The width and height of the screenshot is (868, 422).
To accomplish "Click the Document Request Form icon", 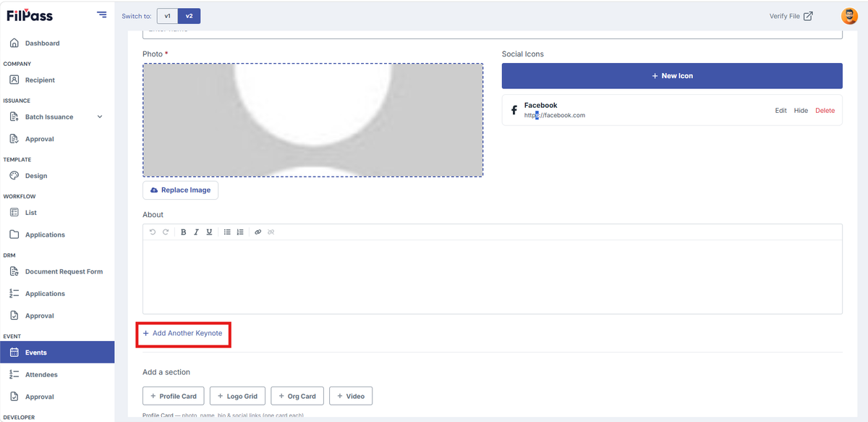I will [14, 272].
